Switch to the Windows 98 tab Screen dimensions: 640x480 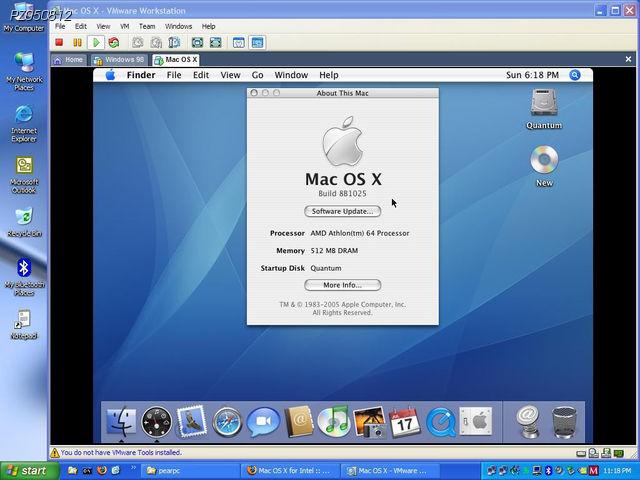click(x=119, y=60)
